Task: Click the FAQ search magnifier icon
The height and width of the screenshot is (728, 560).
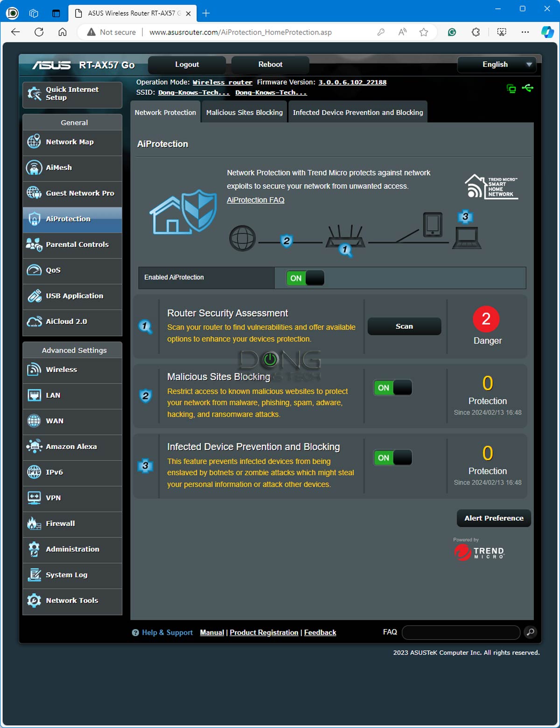Action: tap(530, 632)
